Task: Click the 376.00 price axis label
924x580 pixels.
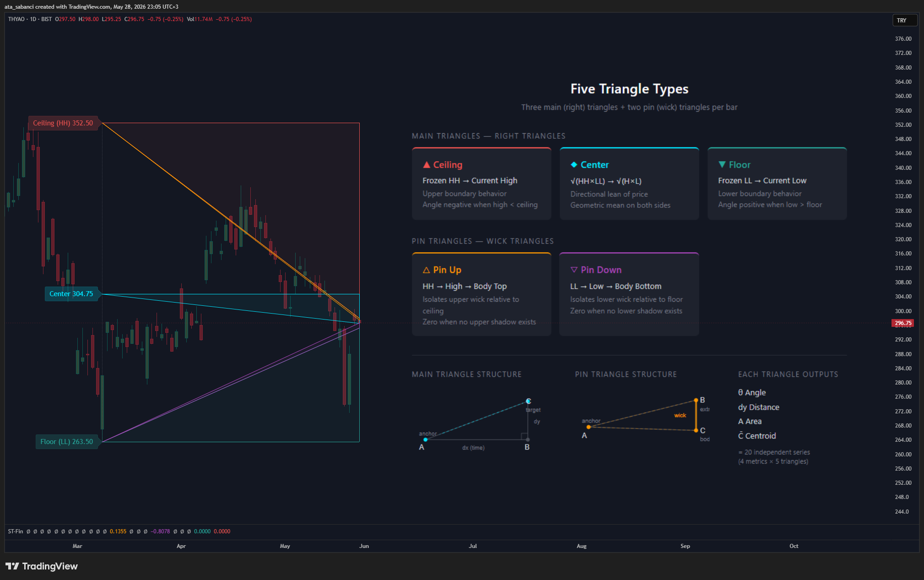Action: point(903,39)
